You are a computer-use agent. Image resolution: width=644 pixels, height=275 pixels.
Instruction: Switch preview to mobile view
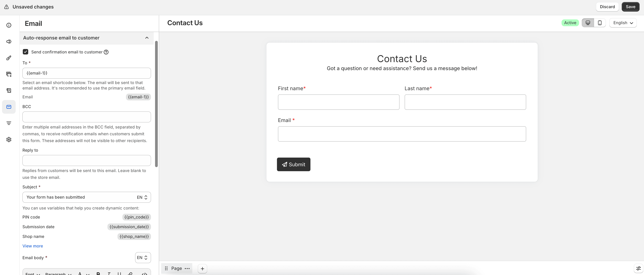(599, 23)
